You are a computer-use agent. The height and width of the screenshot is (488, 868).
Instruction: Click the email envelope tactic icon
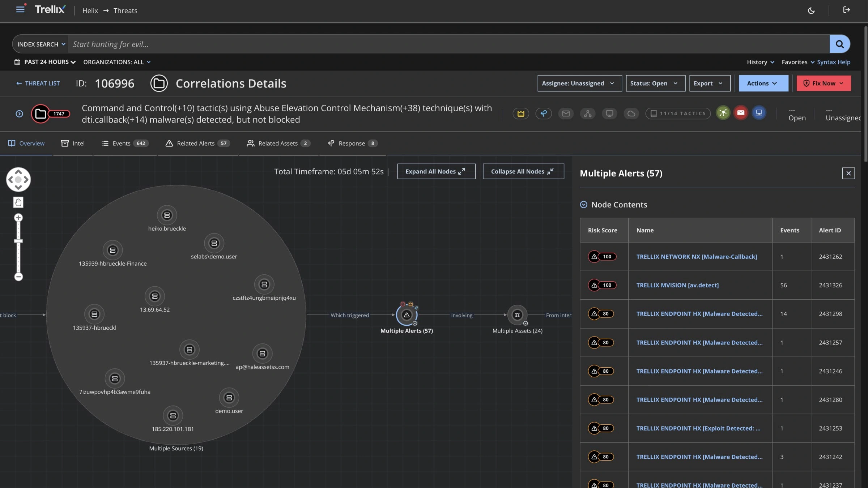(x=566, y=114)
